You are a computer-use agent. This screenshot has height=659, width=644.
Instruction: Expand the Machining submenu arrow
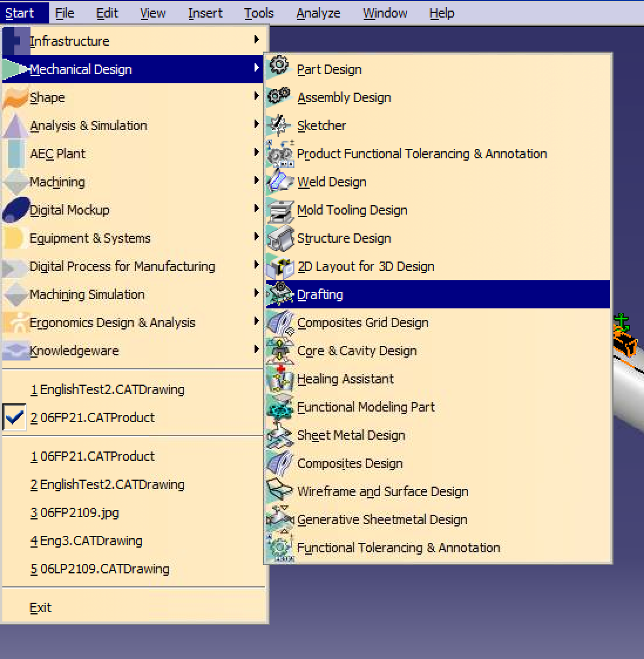tap(257, 181)
